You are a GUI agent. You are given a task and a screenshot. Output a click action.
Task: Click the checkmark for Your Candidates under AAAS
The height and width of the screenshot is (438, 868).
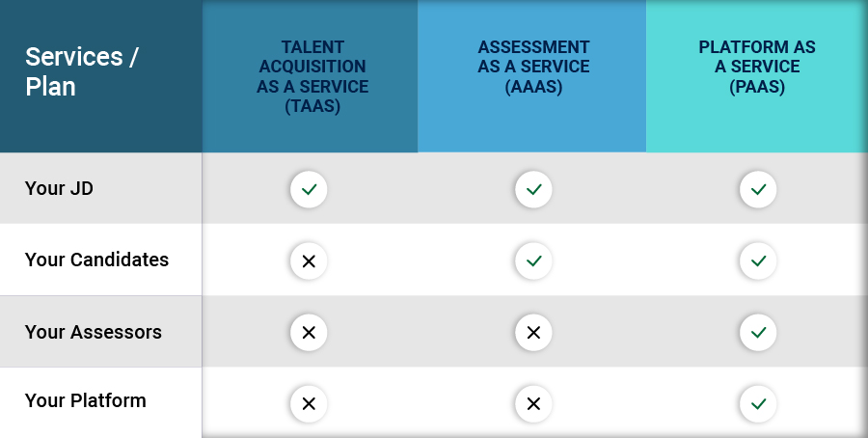533,260
